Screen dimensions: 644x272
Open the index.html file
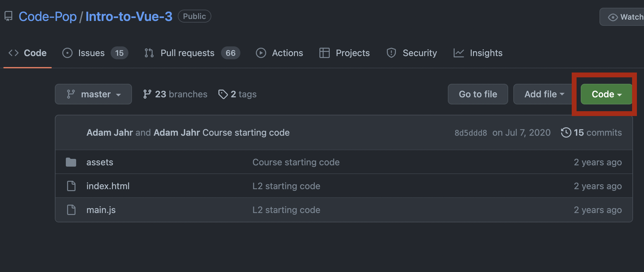tap(108, 186)
